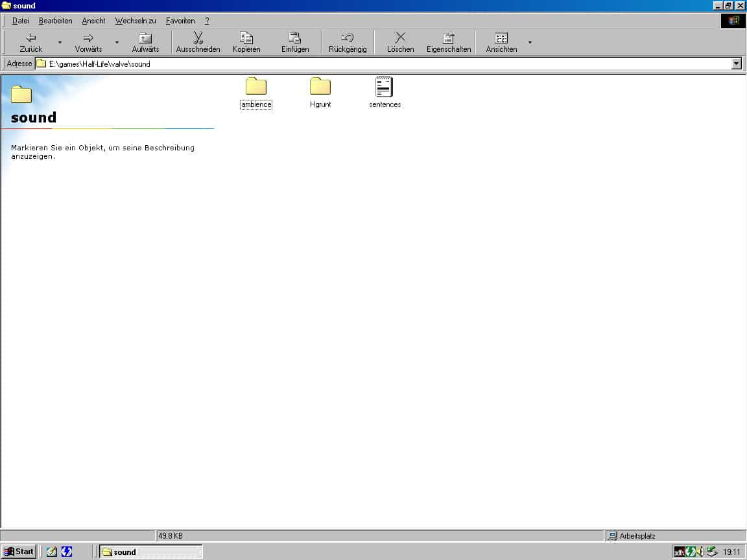
Task: Click the blue quick launch icon
Action: pos(67,552)
